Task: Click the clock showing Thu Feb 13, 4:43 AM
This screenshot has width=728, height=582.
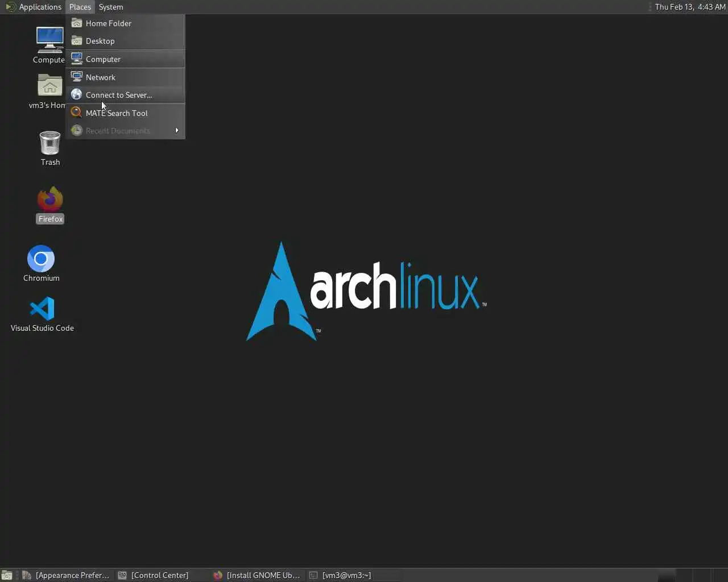Action: click(x=690, y=7)
